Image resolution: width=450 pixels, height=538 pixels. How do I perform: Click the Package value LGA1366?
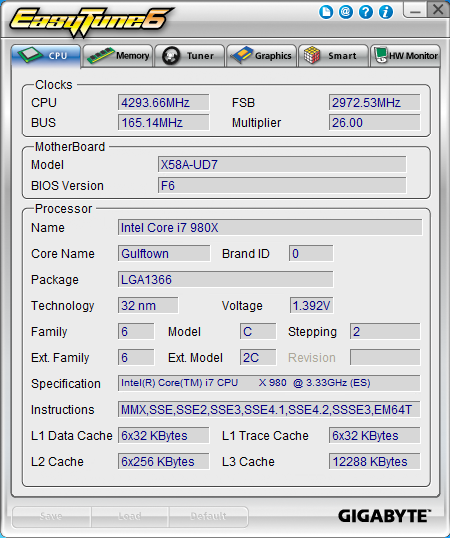click(225, 280)
